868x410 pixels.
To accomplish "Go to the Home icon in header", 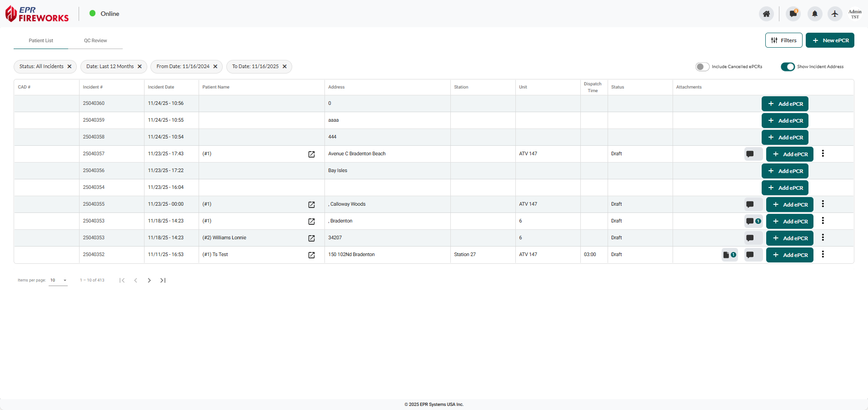I will click(766, 14).
